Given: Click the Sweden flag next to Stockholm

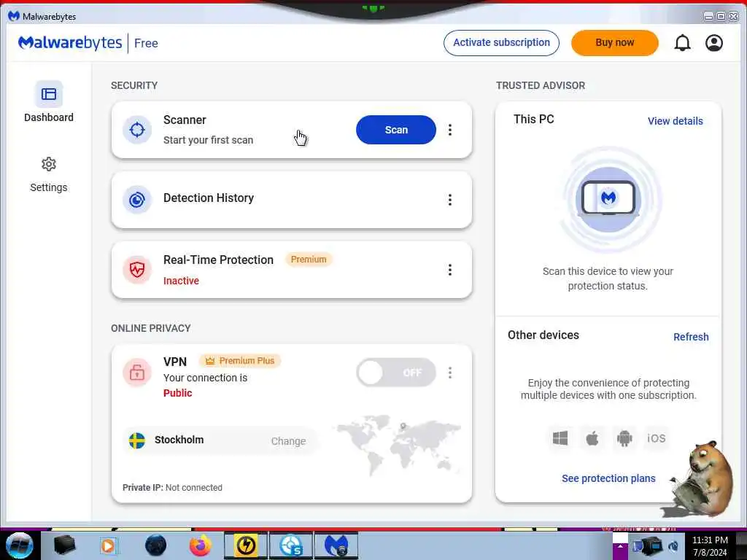Looking at the screenshot, I should (137, 440).
